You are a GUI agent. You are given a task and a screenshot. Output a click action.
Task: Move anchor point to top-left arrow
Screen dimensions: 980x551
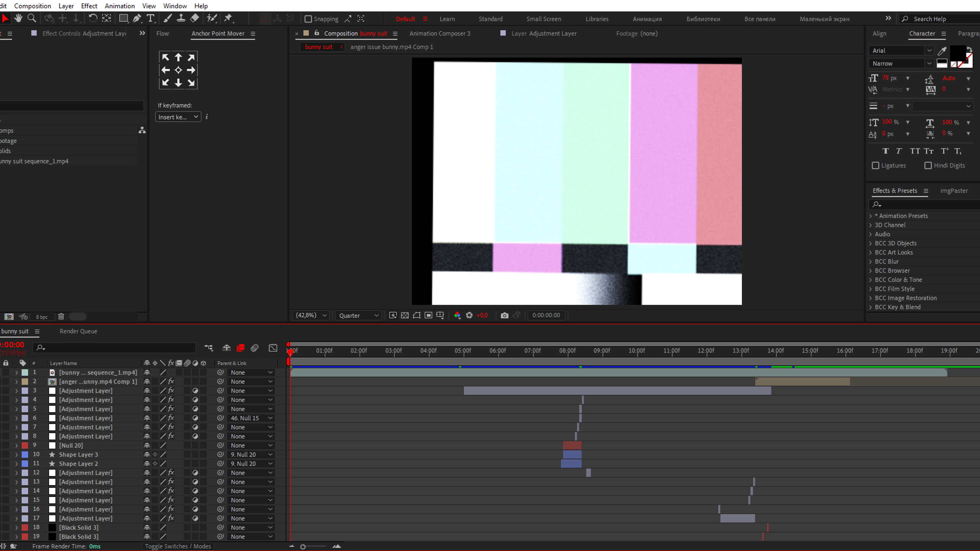coord(165,57)
